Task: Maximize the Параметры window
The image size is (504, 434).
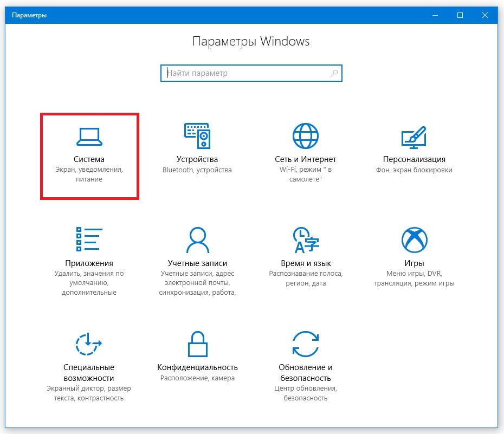Action: [460, 15]
